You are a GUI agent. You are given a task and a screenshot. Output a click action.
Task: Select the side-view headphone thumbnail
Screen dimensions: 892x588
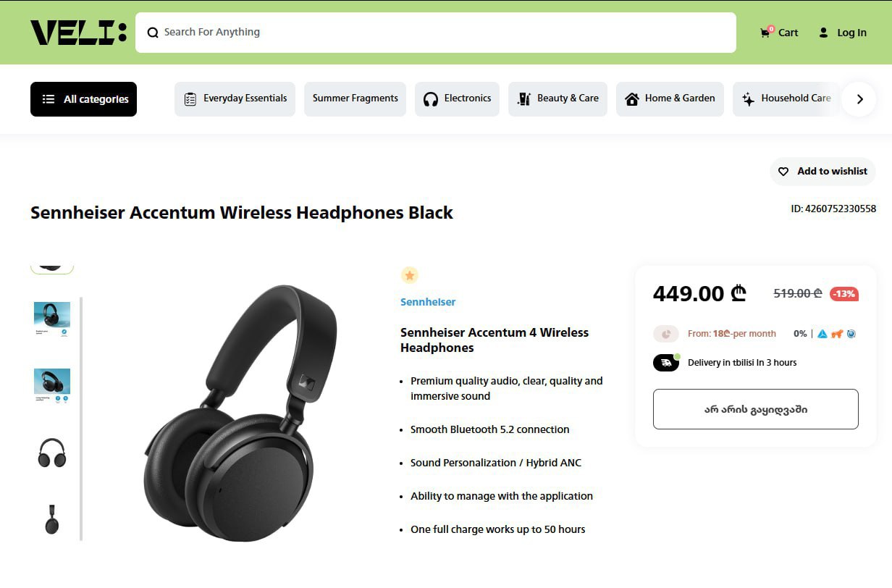click(x=52, y=519)
